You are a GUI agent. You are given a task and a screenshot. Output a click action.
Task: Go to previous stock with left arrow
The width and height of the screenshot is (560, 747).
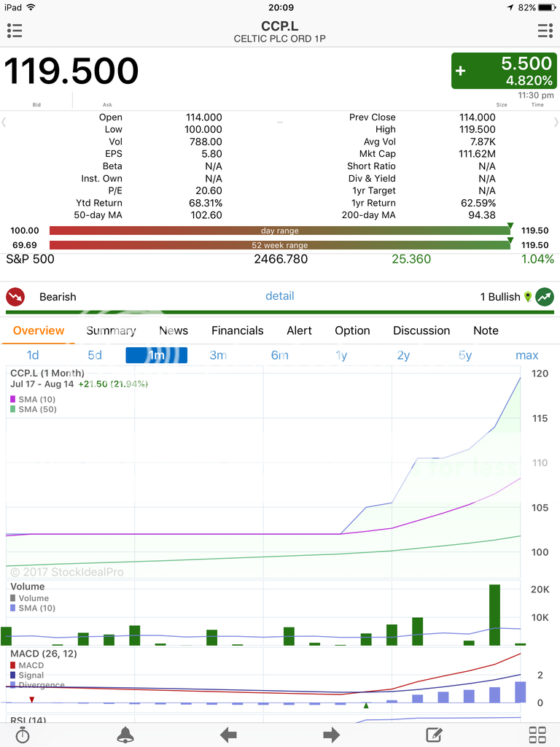pyautogui.click(x=228, y=734)
